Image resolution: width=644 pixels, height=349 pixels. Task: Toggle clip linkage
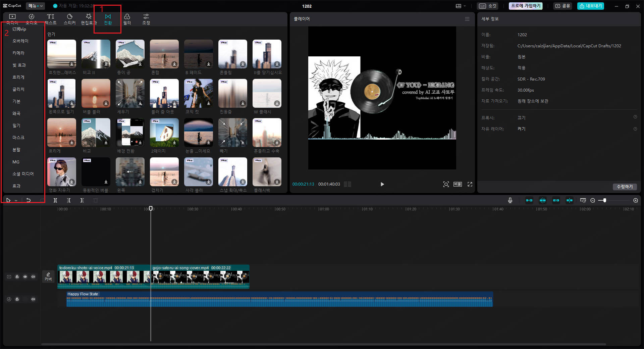tap(556, 200)
